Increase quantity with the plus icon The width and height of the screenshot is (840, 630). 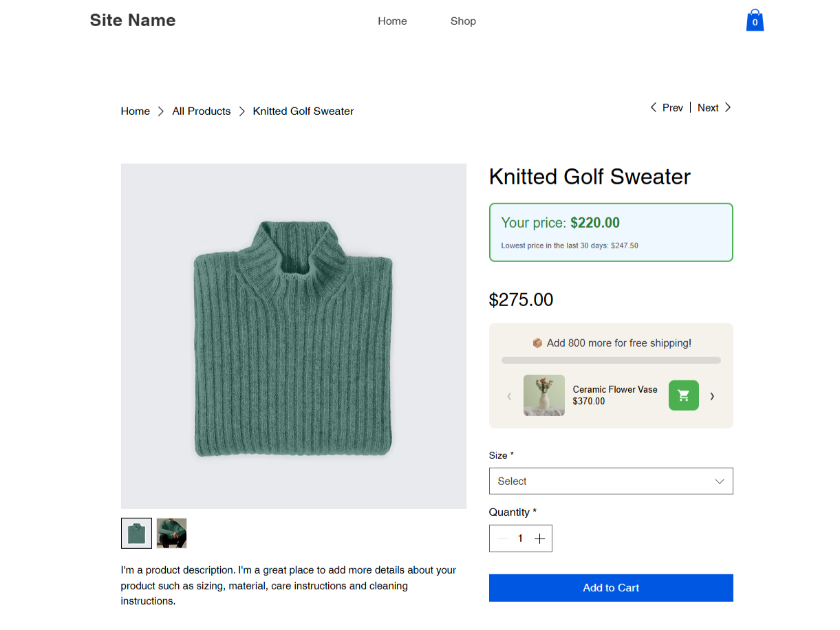[539, 539]
